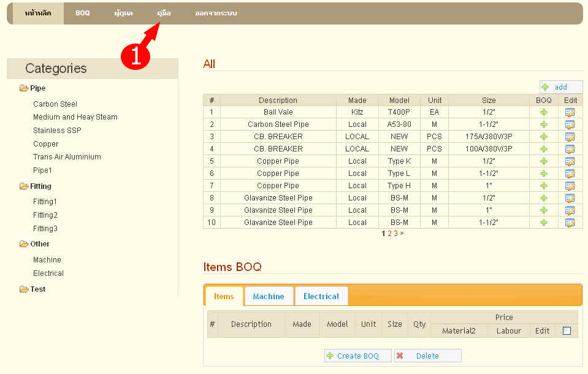
Task: Go to page 2 of the item list
Action: tap(389, 234)
